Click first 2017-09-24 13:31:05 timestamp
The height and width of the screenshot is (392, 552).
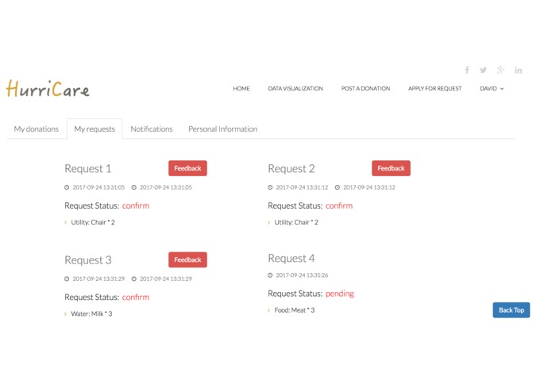98,187
